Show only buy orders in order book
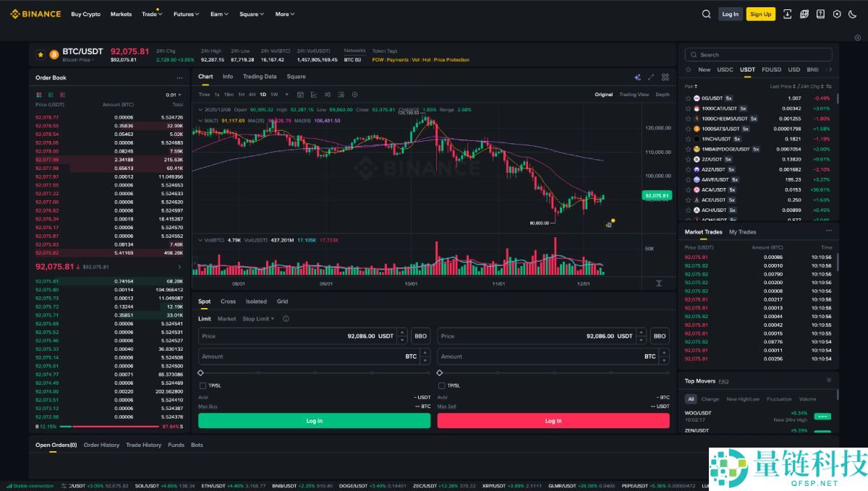Viewport: 868px width, 491px height. click(x=51, y=95)
